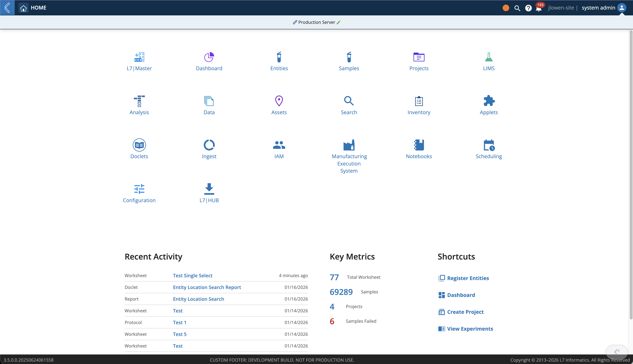Screen dimensions: 633x364
Task: Click the HOME button in header
Action: pyautogui.click(x=33, y=8)
